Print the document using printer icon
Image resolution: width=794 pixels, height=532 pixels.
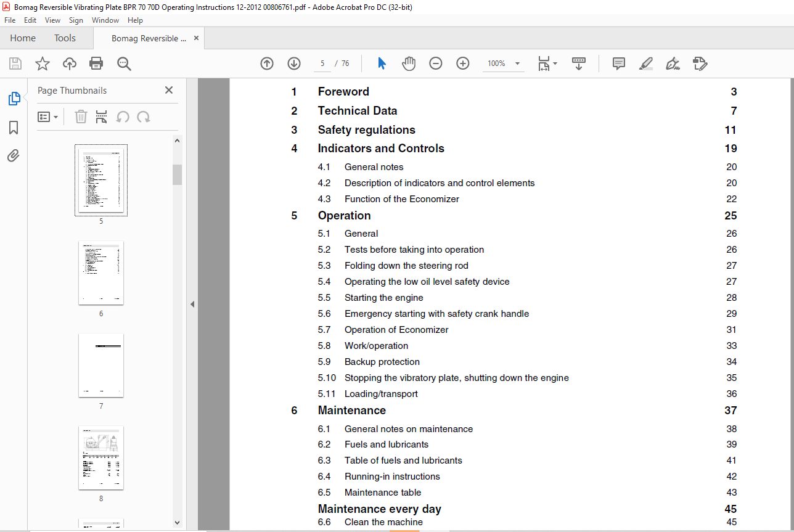(x=96, y=63)
